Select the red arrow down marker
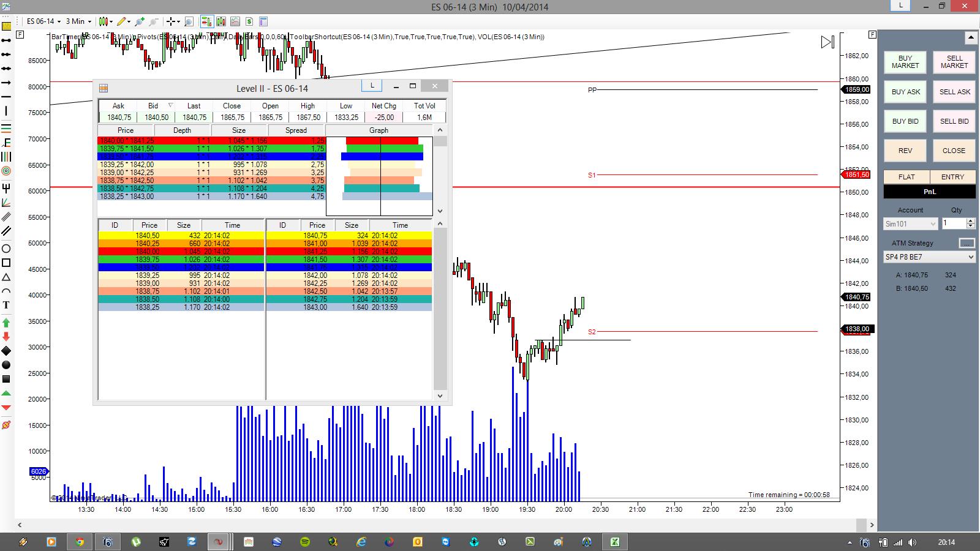 pos(6,337)
